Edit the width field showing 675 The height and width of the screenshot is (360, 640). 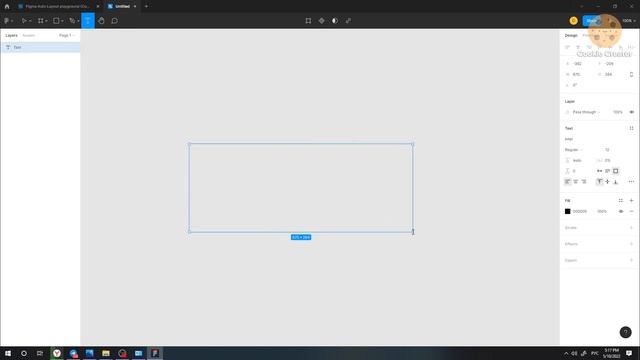pyautogui.click(x=578, y=75)
